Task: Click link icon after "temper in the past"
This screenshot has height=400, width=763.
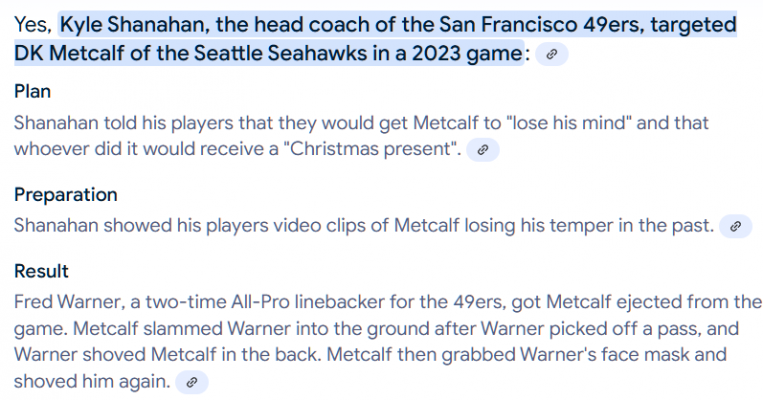Action: click(735, 226)
